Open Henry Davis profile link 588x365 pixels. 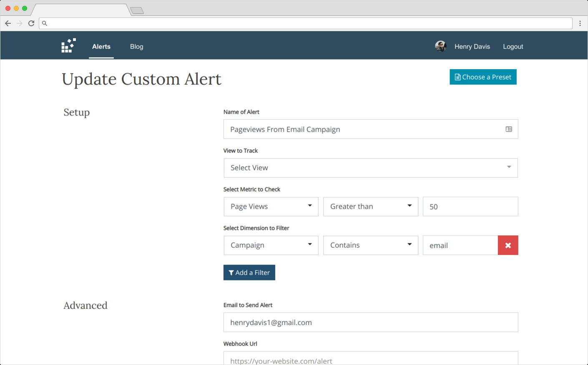[x=472, y=47]
